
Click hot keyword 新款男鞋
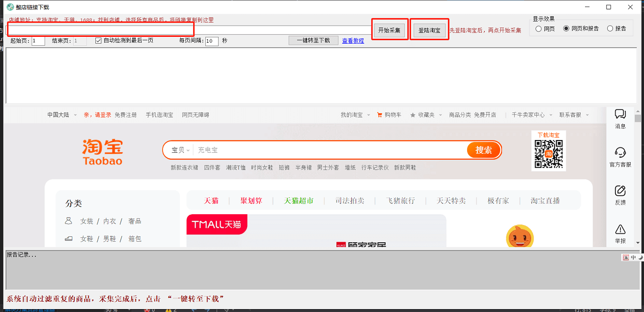click(x=405, y=168)
